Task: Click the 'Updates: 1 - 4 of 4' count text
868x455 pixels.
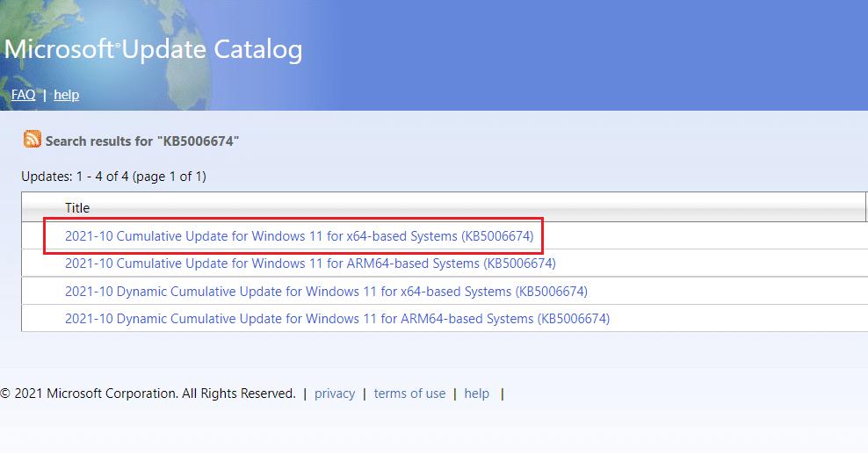Action: pos(113,177)
